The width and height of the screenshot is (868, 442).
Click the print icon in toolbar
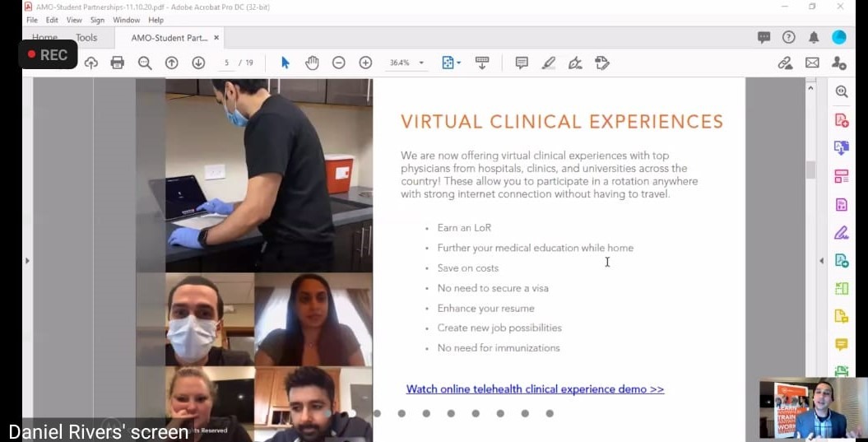(x=118, y=63)
